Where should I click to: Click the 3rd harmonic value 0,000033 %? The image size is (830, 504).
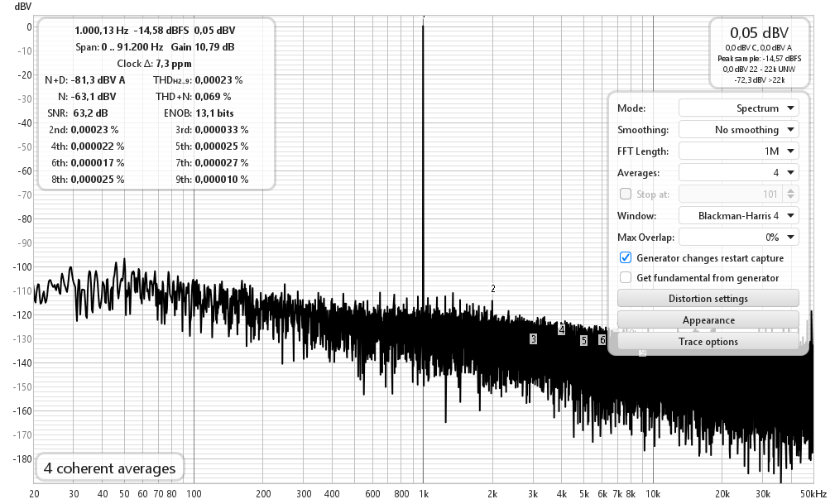click(x=222, y=129)
